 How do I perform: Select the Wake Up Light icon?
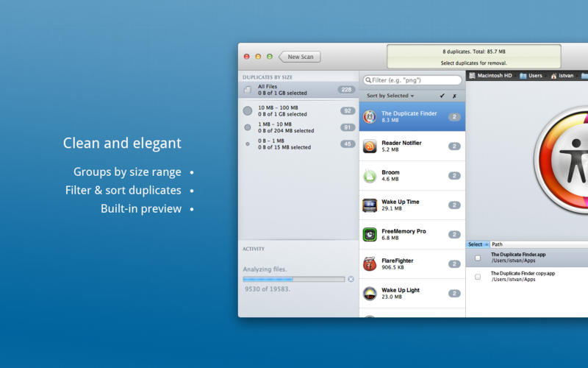coord(370,293)
